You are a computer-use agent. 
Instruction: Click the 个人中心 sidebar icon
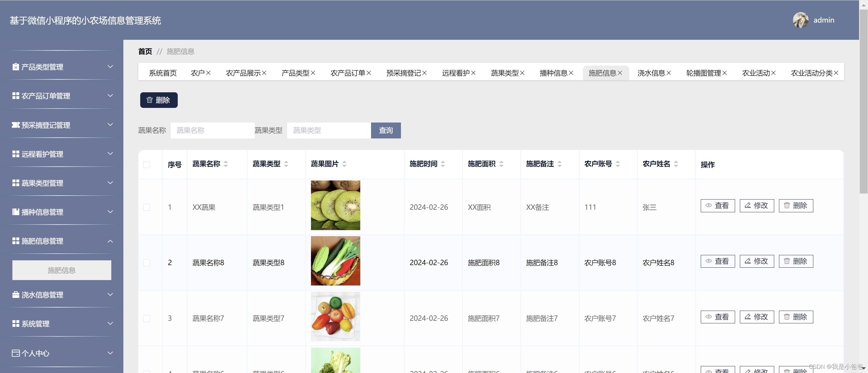[x=16, y=353]
